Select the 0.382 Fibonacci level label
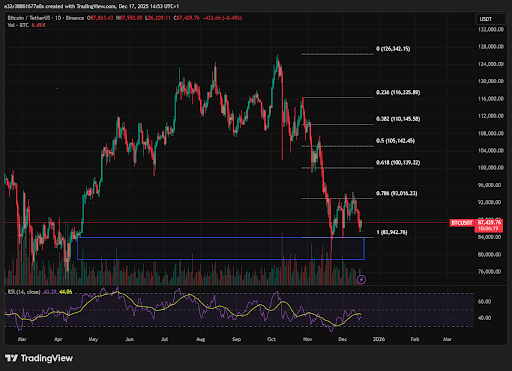Viewport: 512px width, 371px height. [x=398, y=119]
